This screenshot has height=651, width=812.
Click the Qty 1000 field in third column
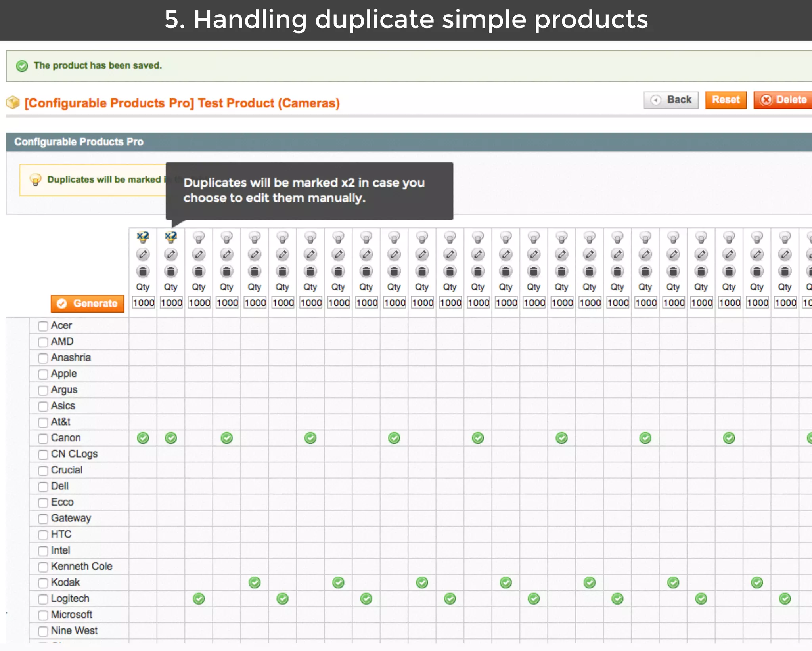coord(199,303)
